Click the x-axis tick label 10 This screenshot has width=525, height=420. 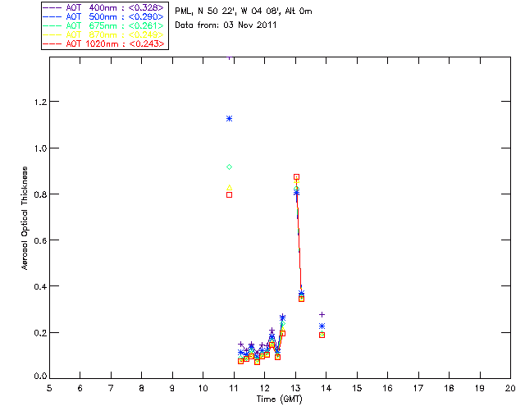203,388
